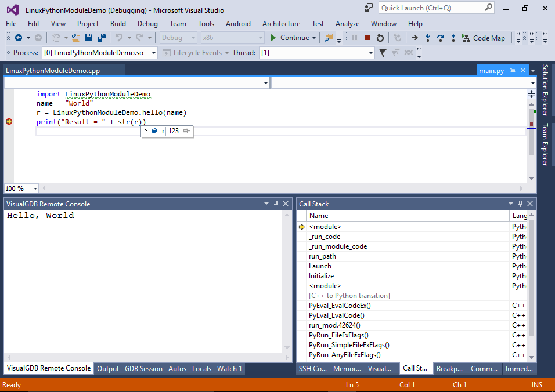Click the Call Stack vertical scrollbar thumb
The image size is (555, 392).
pyautogui.click(x=531, y=278)
